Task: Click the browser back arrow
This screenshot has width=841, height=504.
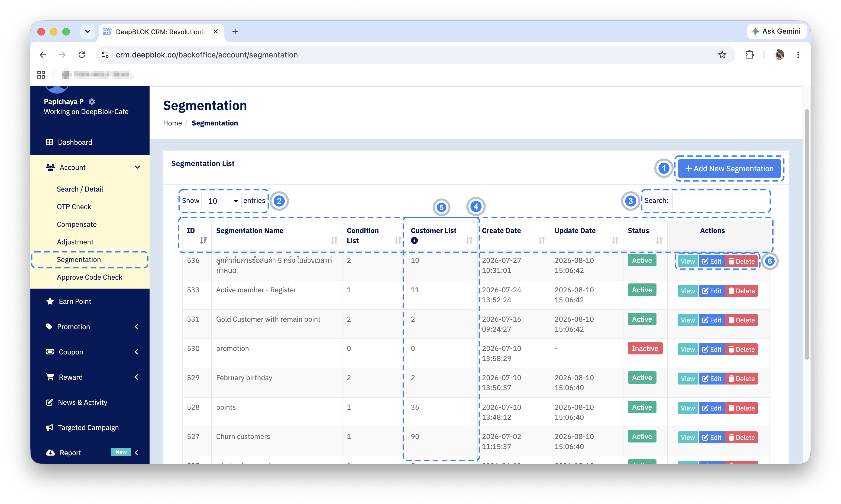Action: pos(43,55)
